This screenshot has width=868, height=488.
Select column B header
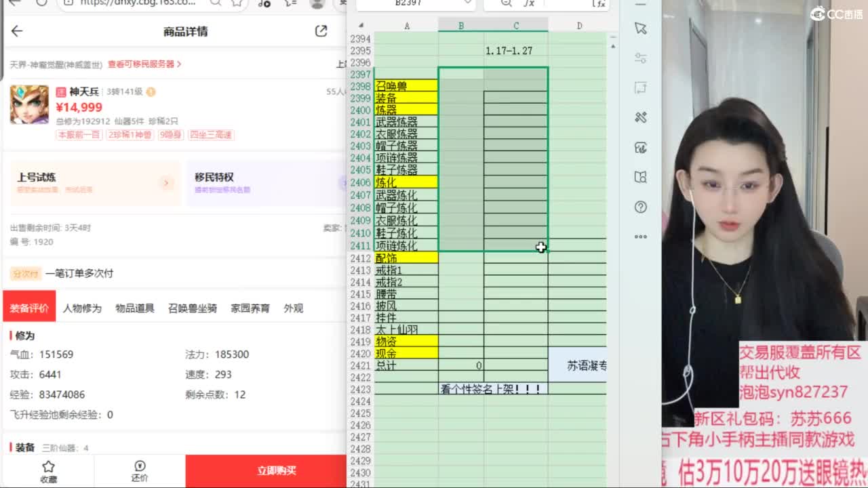click(x=461, y=26)
